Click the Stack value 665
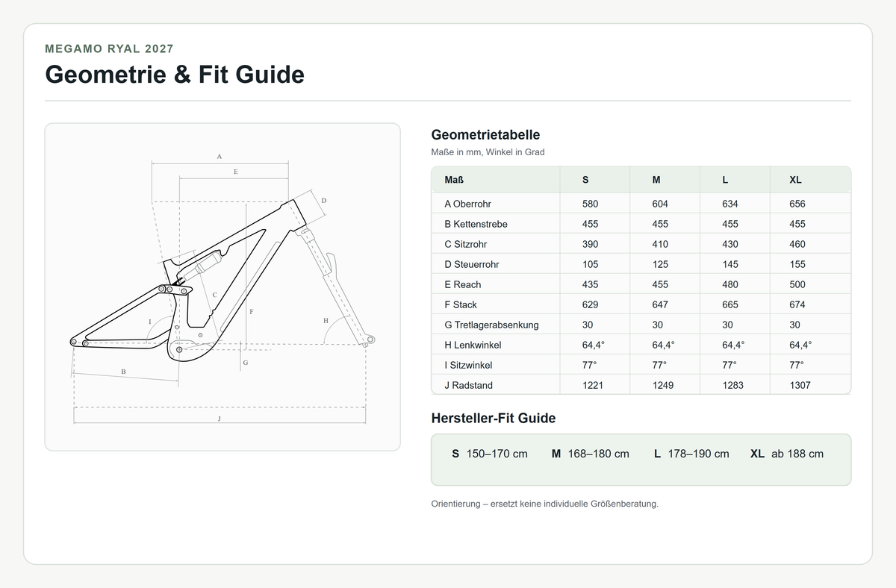896x588 pixels. [730, 304]
